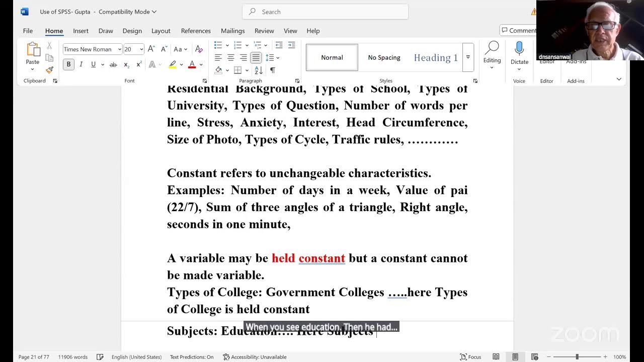The image size is (644, 362).
Task: Toggle Focus mode in status bar
Action: coord(471,357)
